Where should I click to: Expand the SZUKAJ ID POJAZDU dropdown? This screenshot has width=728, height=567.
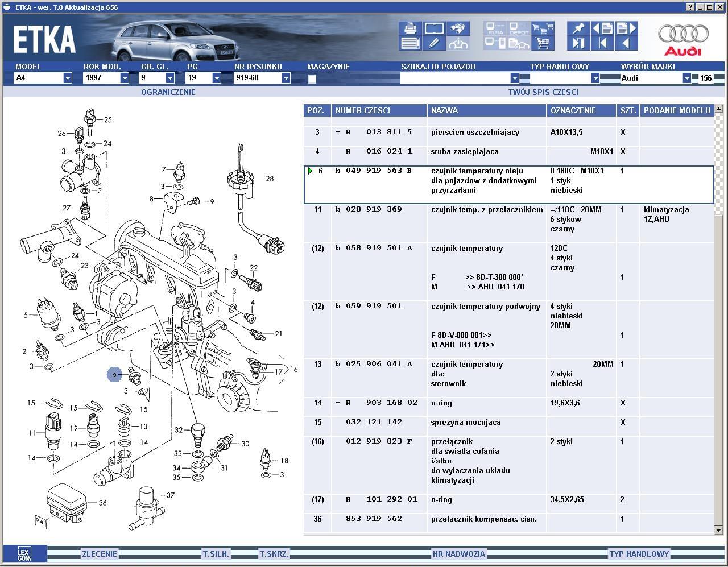pyautogui.click(x=515, y=78)
